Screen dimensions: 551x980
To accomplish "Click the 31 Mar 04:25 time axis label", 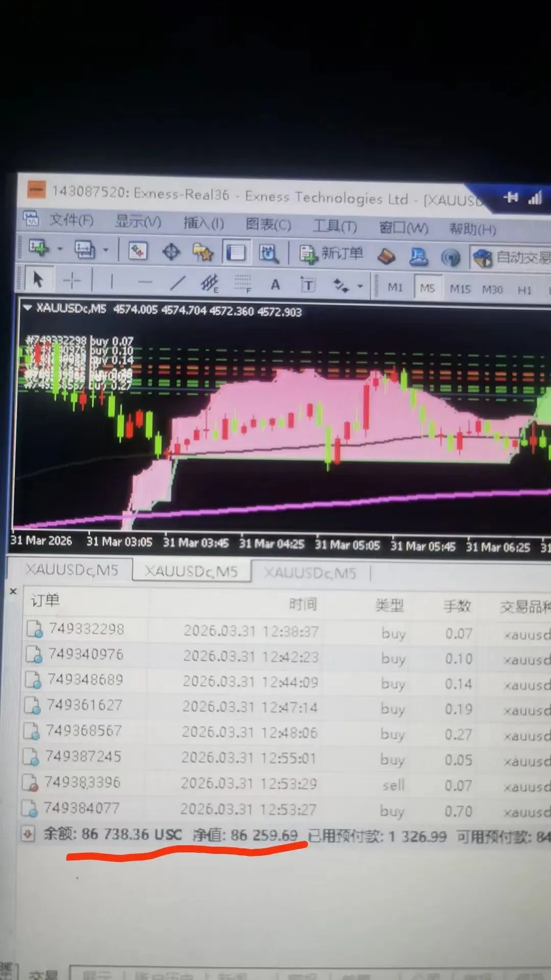I will (x=271, y=544).
